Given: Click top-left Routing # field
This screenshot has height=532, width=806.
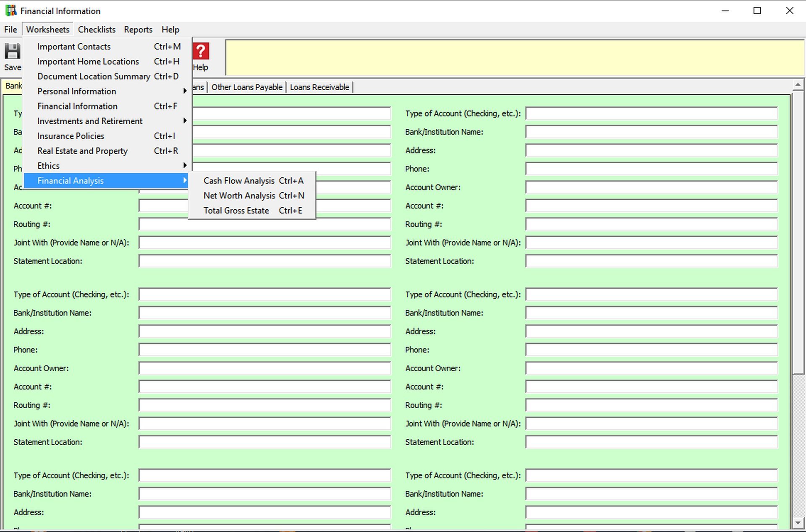Looking at the screenshot, I should [265, 224].
